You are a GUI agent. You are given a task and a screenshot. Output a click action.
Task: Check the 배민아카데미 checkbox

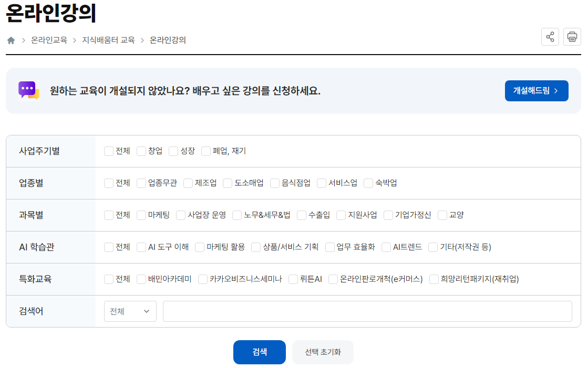point(141,279)
